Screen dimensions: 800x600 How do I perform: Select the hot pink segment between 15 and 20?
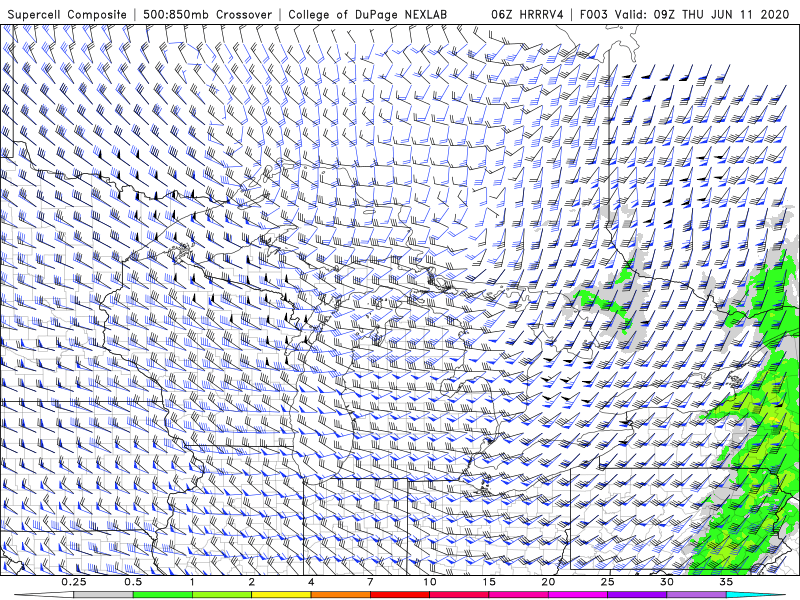(x=518, y=595)
